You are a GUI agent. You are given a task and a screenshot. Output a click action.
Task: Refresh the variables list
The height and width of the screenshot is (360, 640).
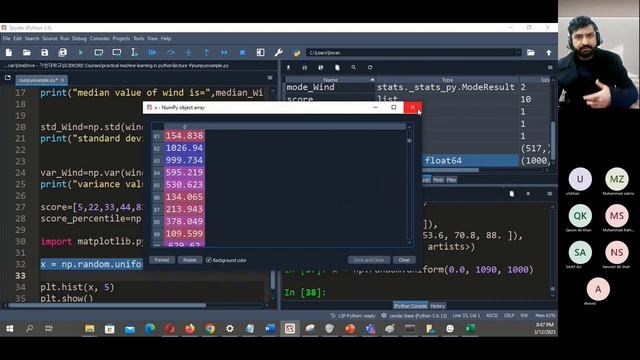coord(370,67)
